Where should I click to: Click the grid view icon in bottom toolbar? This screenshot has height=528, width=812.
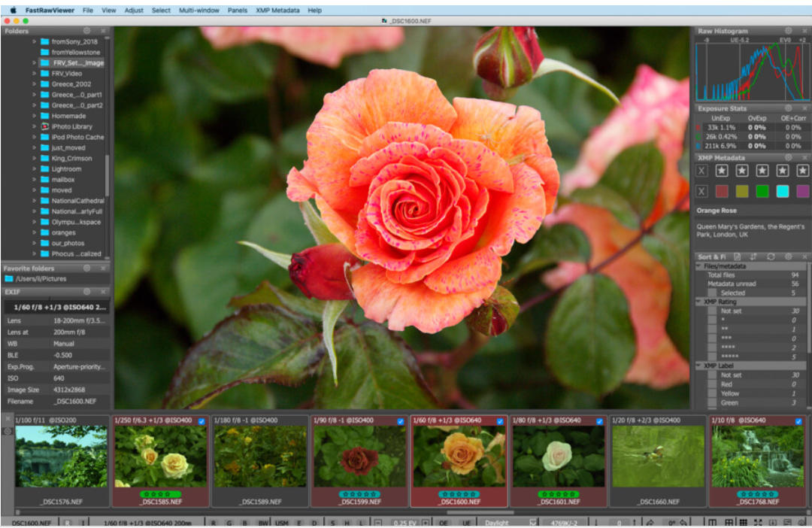tap(743, 522)
